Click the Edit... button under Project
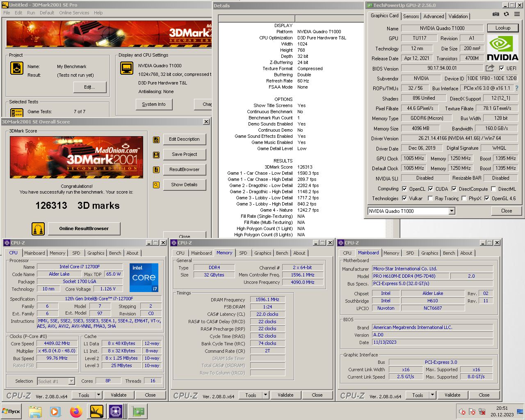 click(x=89, y=87)
